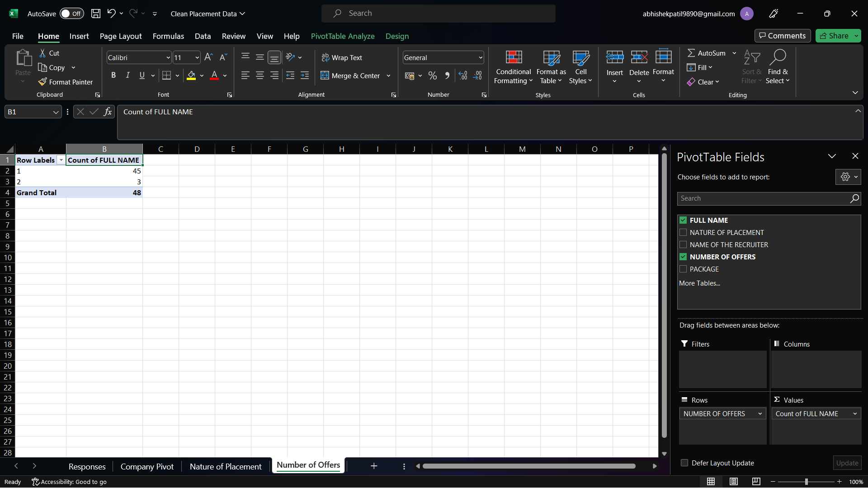Viewport: 868px width, 488px height.
Task: Expand the General number format dropdown
Action: coord(480,57)
